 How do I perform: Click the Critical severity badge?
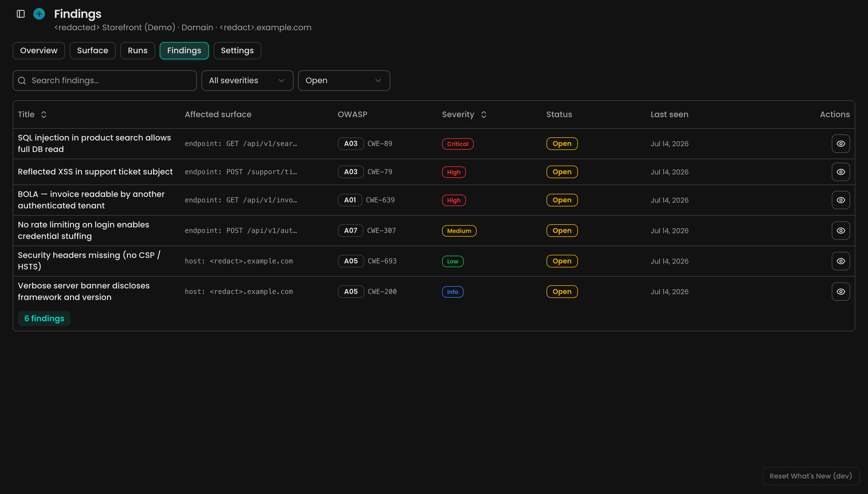[458, 144]
